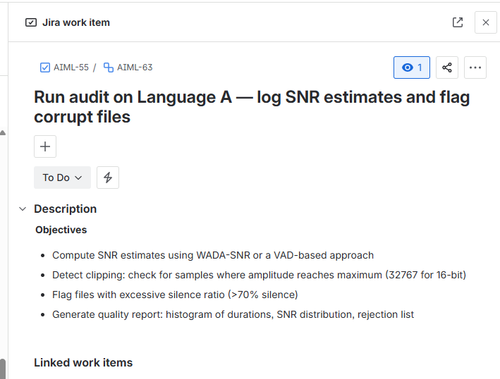Click the plus add content button
Screen dimensions: 500x379
pos(45,146)
